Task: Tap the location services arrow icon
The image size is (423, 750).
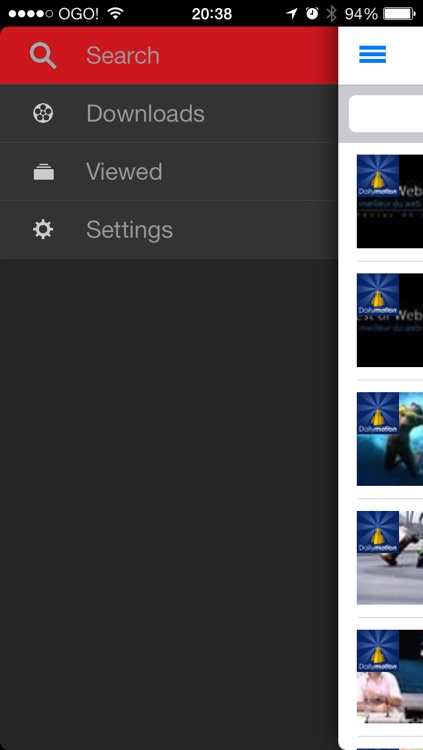Action: click(291, 13)
